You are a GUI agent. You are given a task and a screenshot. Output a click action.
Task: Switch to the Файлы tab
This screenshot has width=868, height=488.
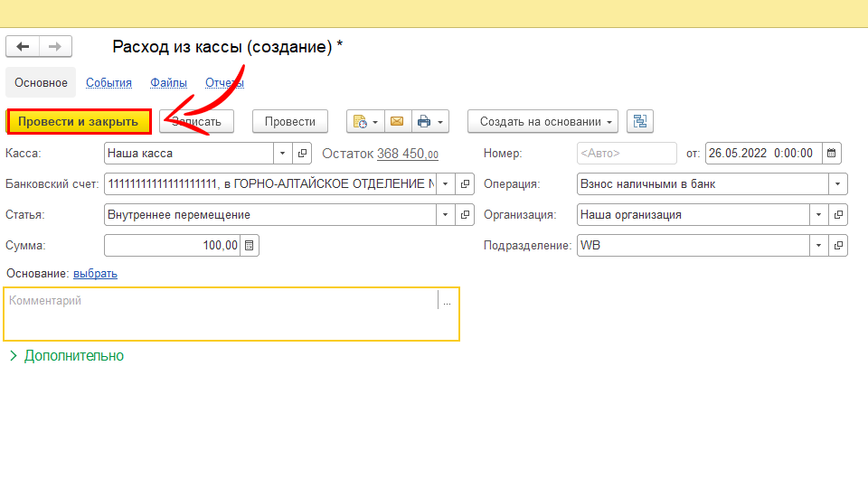(168, 83)
